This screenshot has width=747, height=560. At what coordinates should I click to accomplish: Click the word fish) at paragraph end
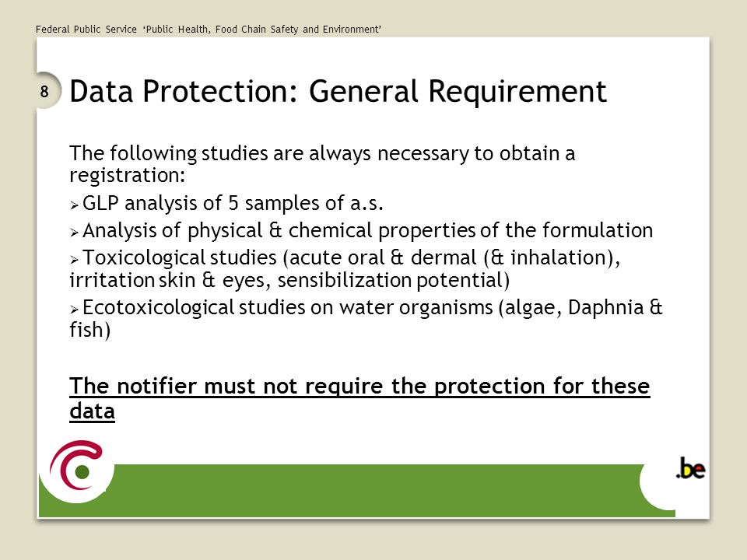[90, 330]
